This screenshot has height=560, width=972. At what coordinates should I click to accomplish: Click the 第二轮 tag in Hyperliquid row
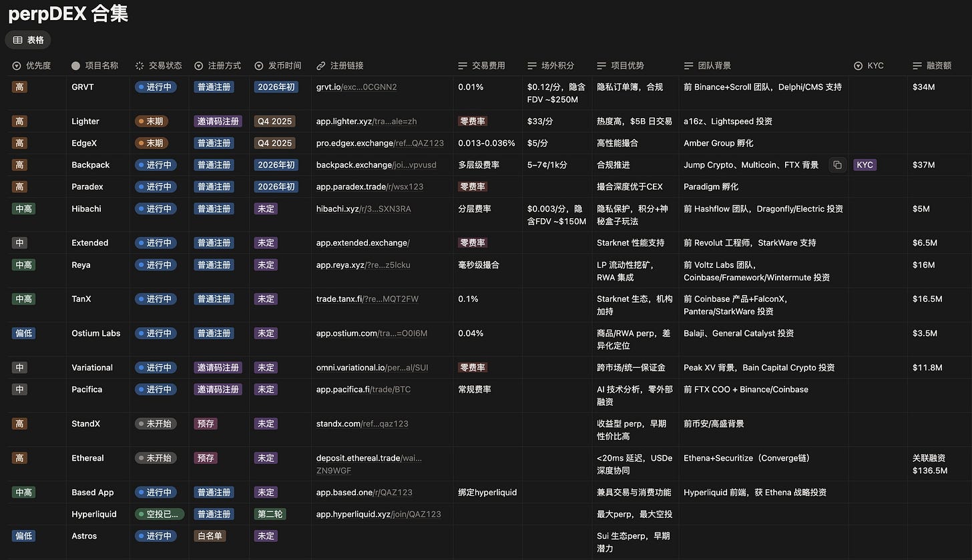(x=270, y=514)
